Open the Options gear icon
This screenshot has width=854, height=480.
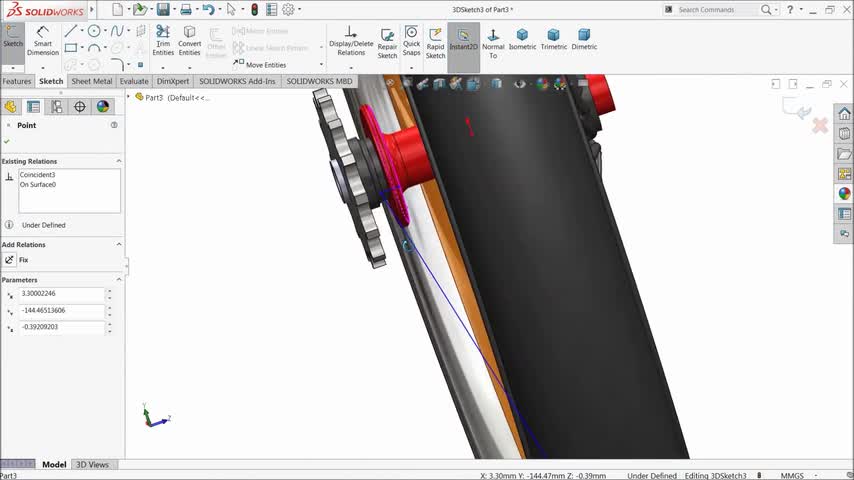[288, 9]
